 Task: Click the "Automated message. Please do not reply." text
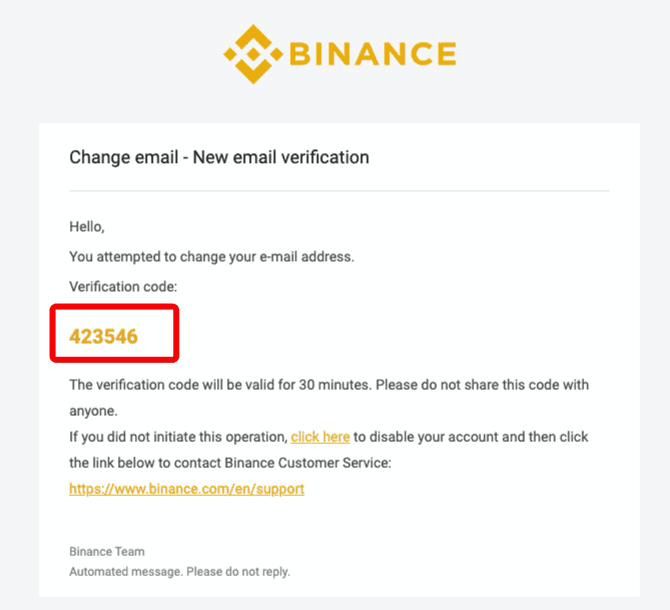click(x=179, y=572)
